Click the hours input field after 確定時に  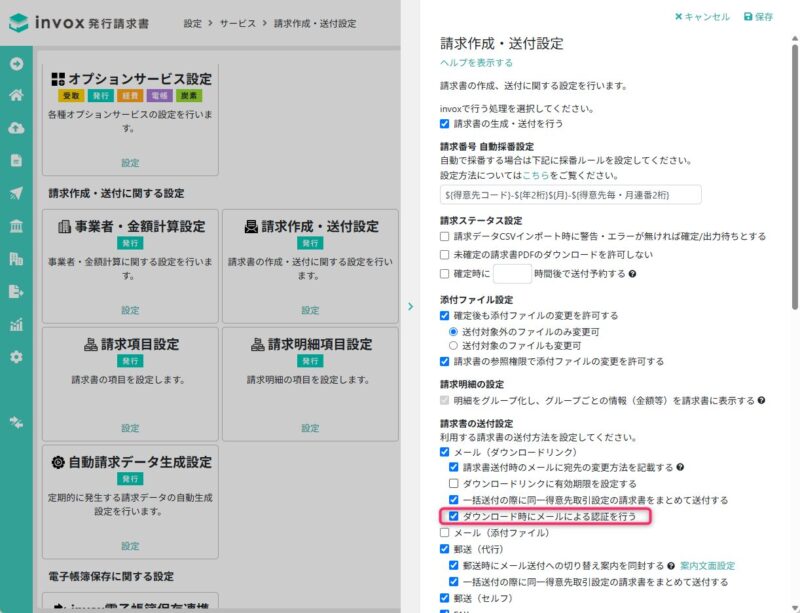click(x=512, y=274)
